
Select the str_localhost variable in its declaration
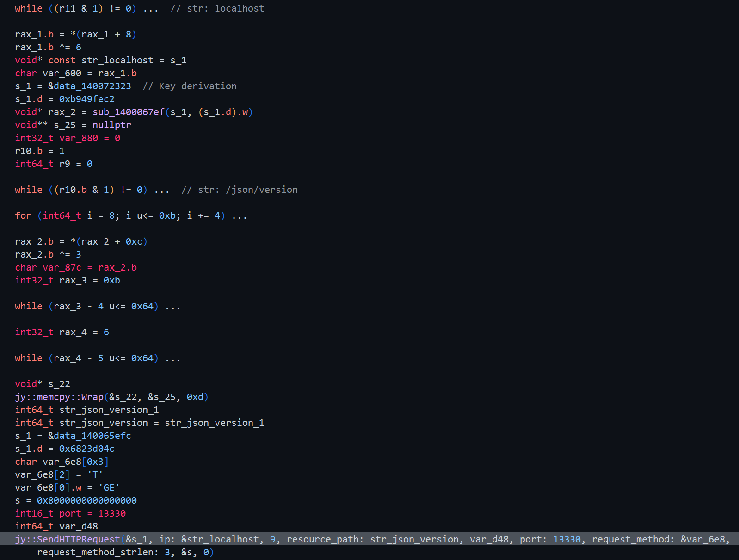[x=117, y=61]
